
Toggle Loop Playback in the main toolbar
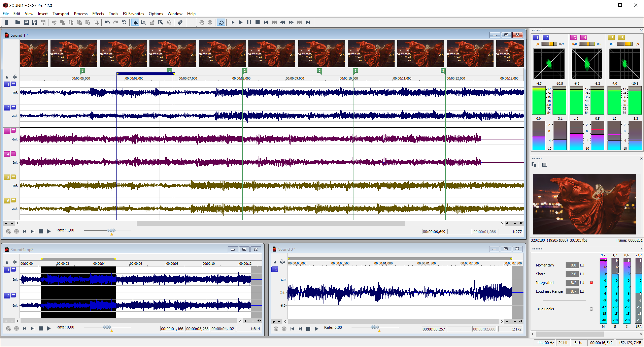221,22
